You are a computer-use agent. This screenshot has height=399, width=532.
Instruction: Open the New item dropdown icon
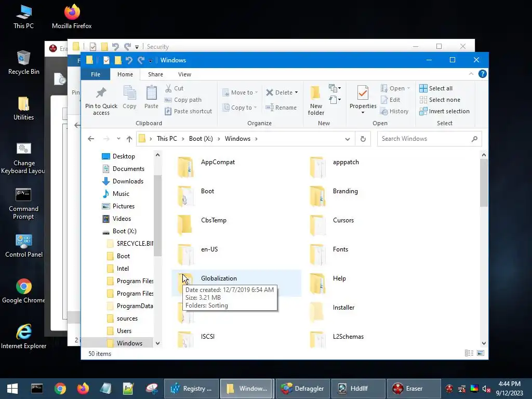pyautogui.click(x=335, y=88)
